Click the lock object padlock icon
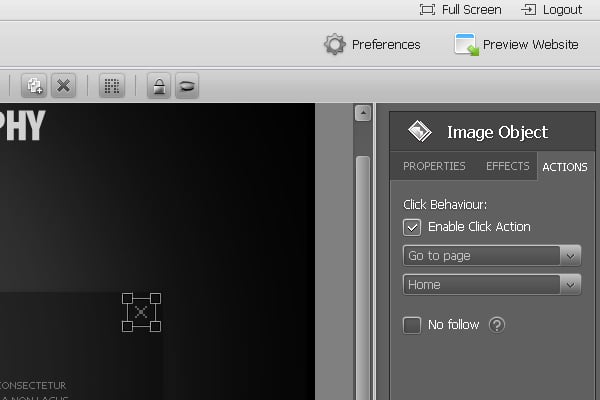This screenshot has height=400, width=600. tap(158, 86)
